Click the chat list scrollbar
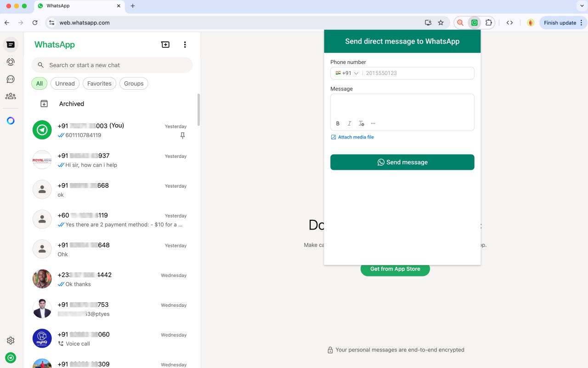This screenshot has width=588, height=368. coord(198,109)
